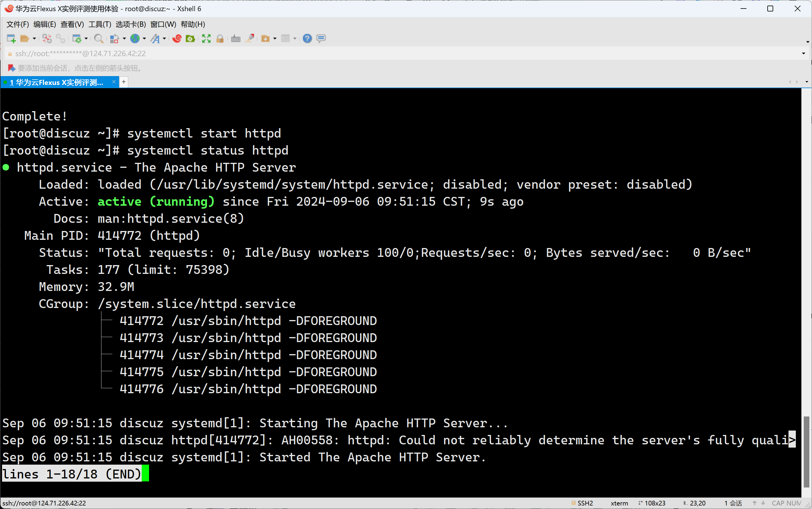Open the 工具(T) menu
The height and width of the screenshot is (509, 812).
(x=100, y=24)
